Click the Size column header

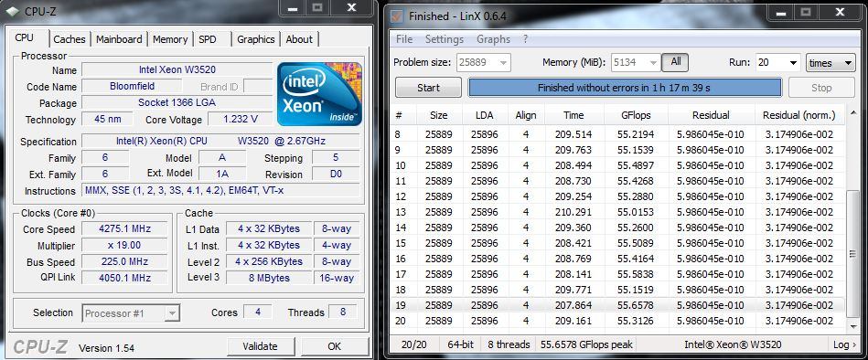pos(438,115)
